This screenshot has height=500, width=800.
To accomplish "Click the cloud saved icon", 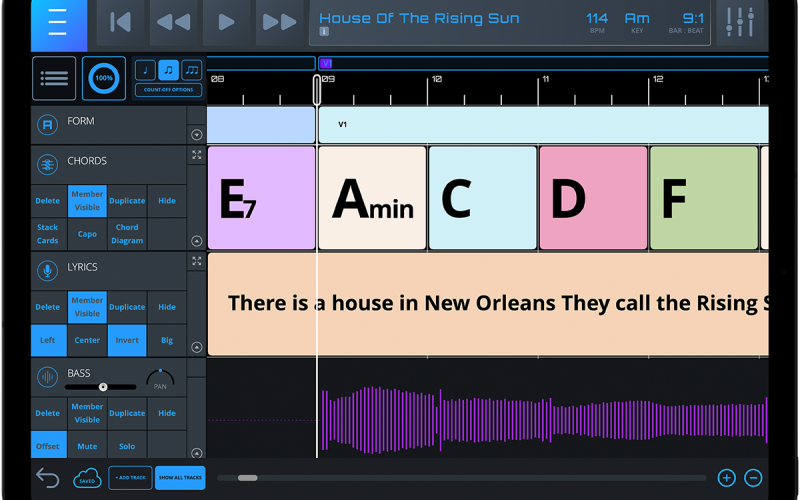I will click(87, 478).
